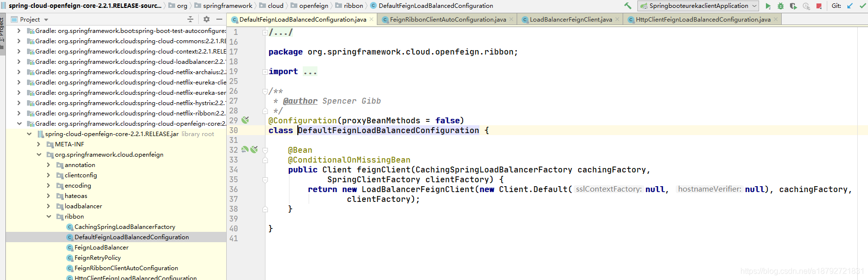Start debugging with the bug icon

(x=781, y=6)
